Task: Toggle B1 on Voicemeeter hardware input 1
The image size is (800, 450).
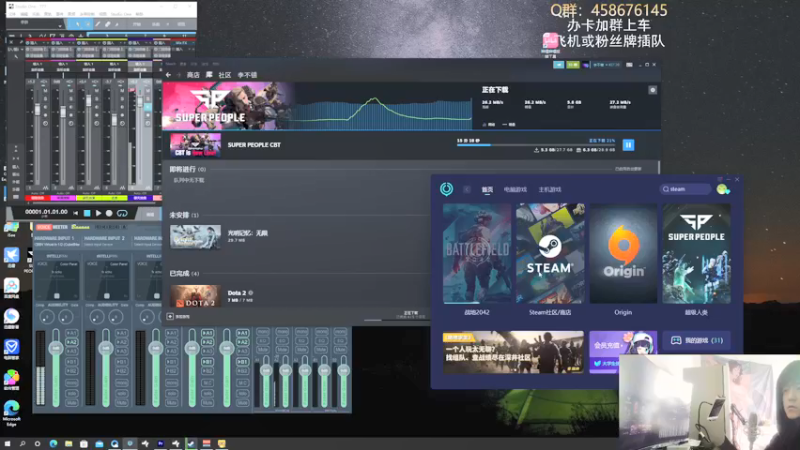Action: click(71, 362)
